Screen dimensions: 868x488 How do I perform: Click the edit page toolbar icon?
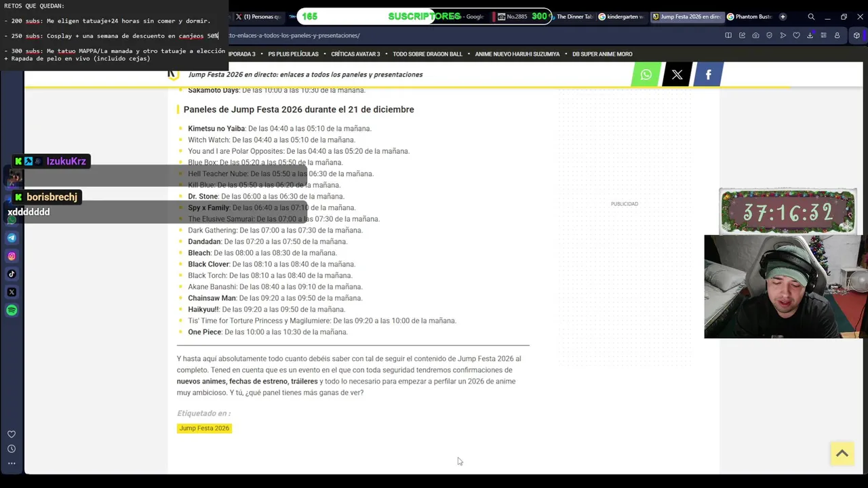click(742, 35)
